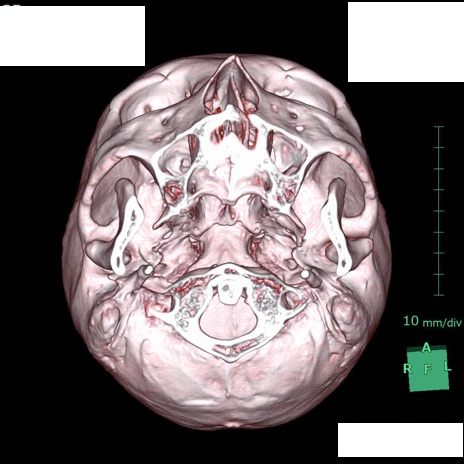This screenshot has width=464, height=464.
Task: Click the 'F' face of orientation cube
Action: pos(427,369)
